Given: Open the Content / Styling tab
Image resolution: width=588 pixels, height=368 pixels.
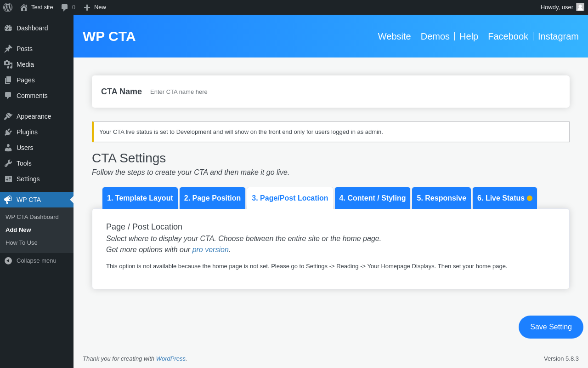Looking at the screenshot, I should point(373,198).
